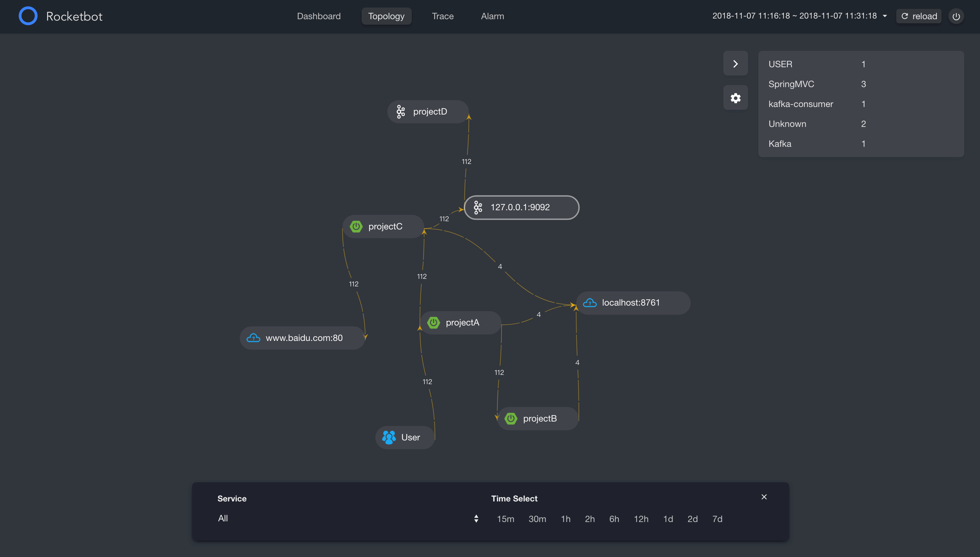Click the 127.0.0.1:9092 node icon
980x557 pixels.
point(477,206)
